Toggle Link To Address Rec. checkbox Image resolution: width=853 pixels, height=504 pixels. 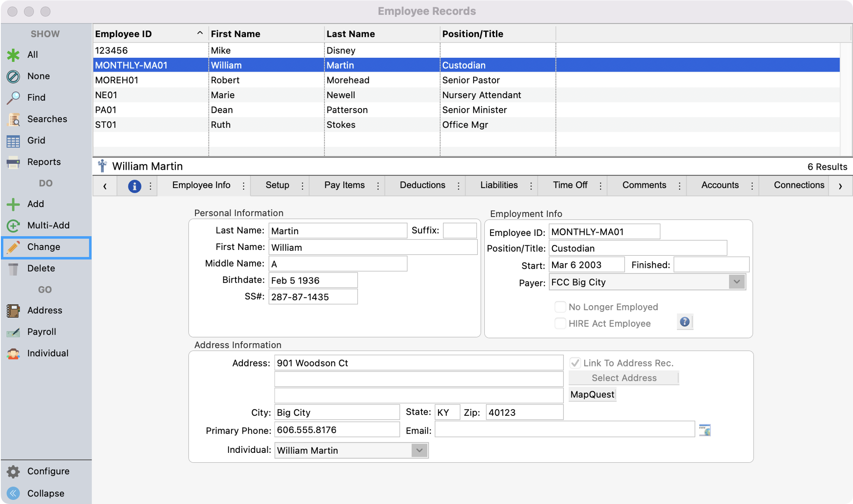click(x=575, y=363)
